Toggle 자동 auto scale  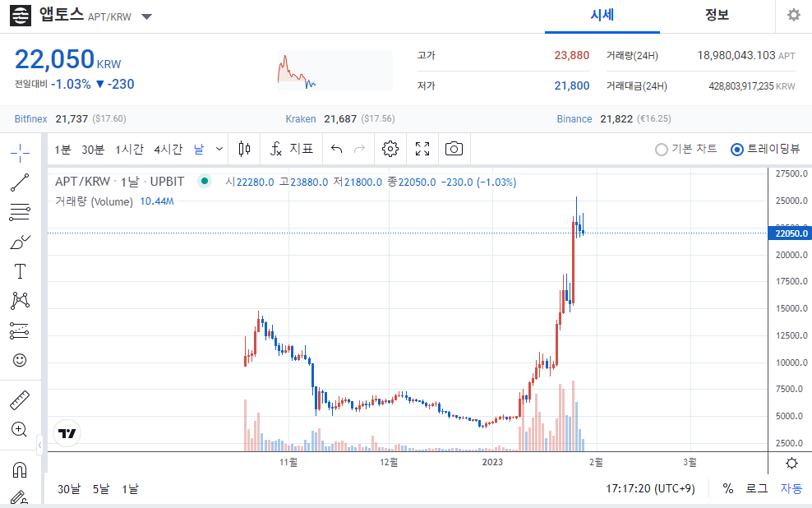tap(791, 488)
